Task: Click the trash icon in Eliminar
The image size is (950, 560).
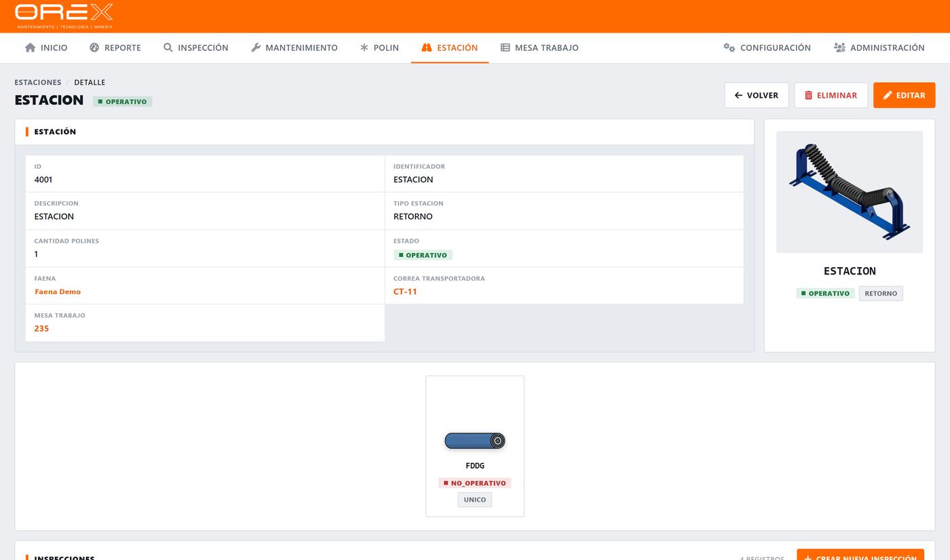Action: point(808,96)
